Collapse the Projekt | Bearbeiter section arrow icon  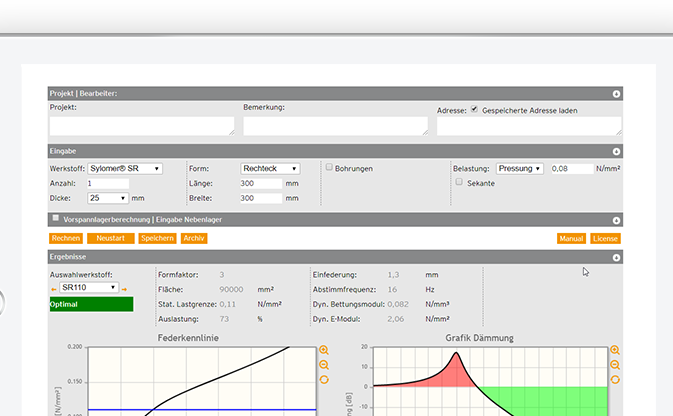[x=616, y=94]
